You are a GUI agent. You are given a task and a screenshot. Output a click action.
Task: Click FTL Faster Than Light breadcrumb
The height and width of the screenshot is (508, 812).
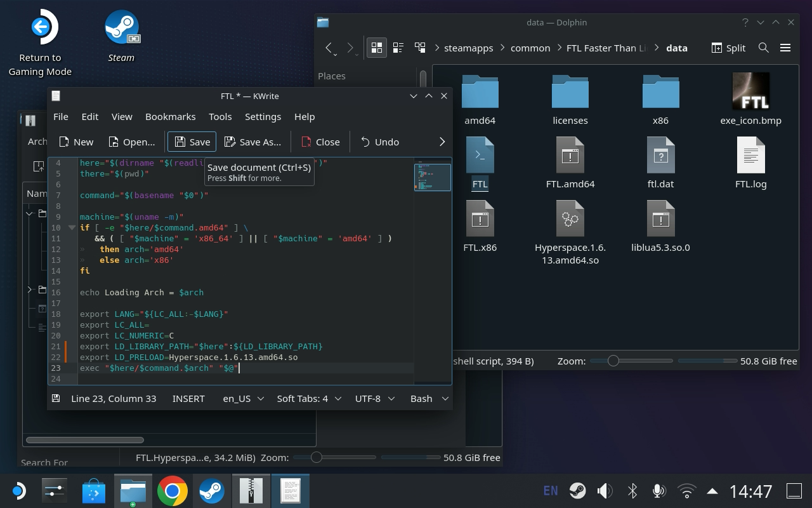pos(606,48)
